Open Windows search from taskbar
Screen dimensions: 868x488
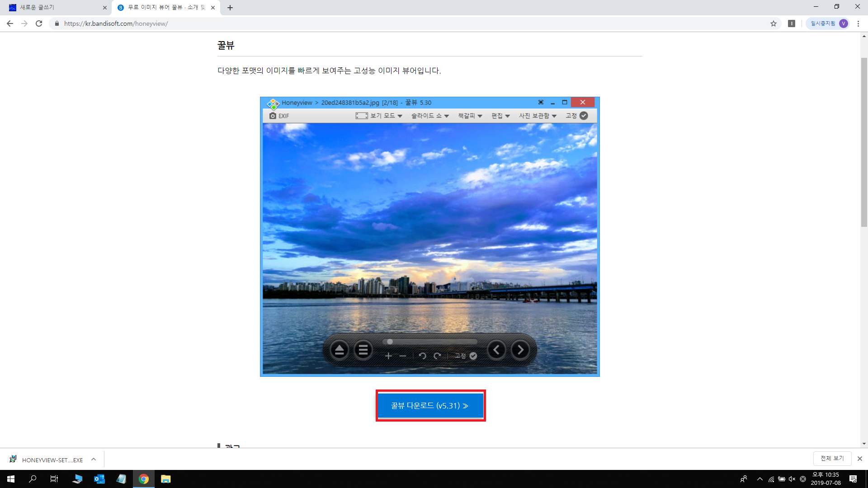(x=33, y=479)
